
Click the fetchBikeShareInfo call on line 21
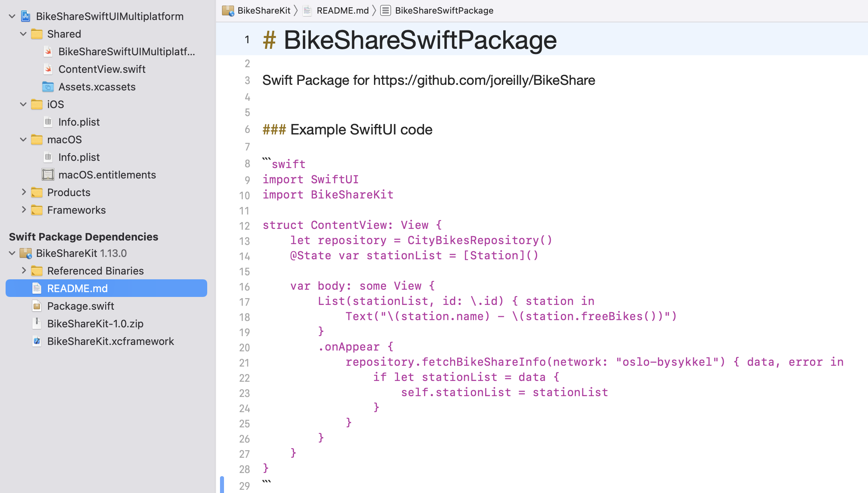point(594,362)
